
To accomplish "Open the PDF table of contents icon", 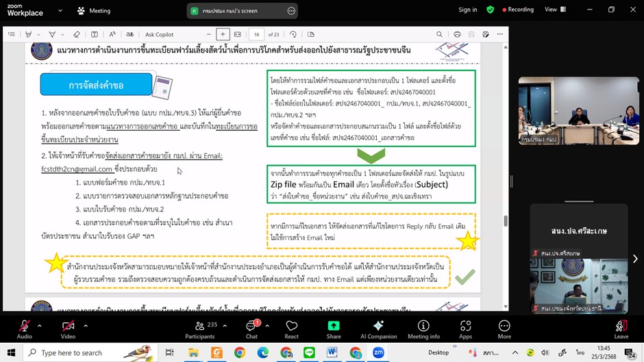I will [12, 34].
